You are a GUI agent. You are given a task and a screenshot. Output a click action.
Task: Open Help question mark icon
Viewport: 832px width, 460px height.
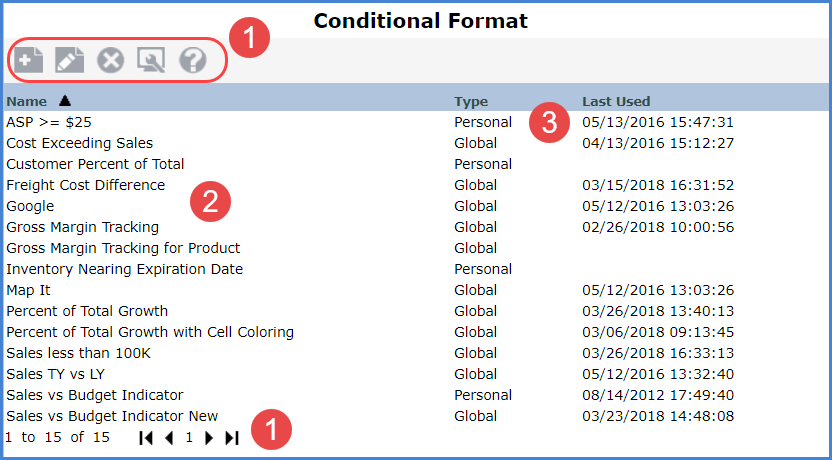[192, 61]
